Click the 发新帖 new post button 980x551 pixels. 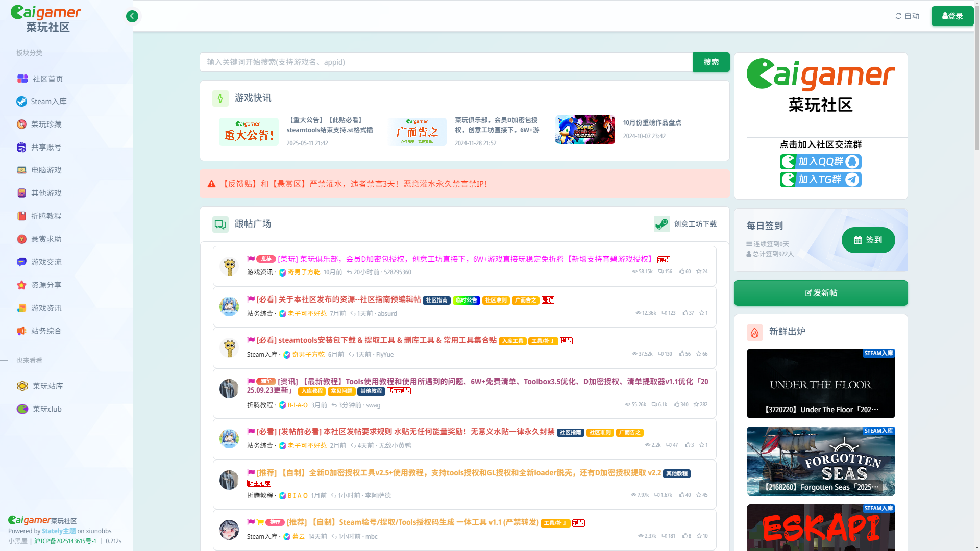[x=821, y=293]
